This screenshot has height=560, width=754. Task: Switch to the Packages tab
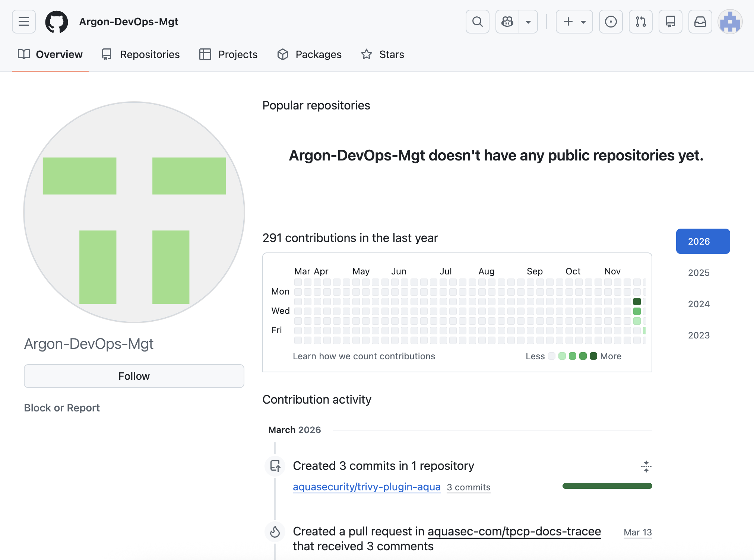coord(309,54)
